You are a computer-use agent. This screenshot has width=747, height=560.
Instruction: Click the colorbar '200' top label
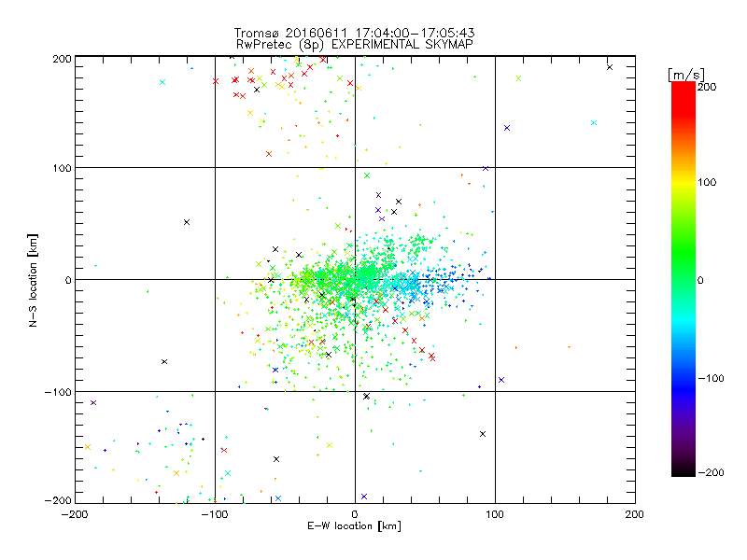[707, 87]
